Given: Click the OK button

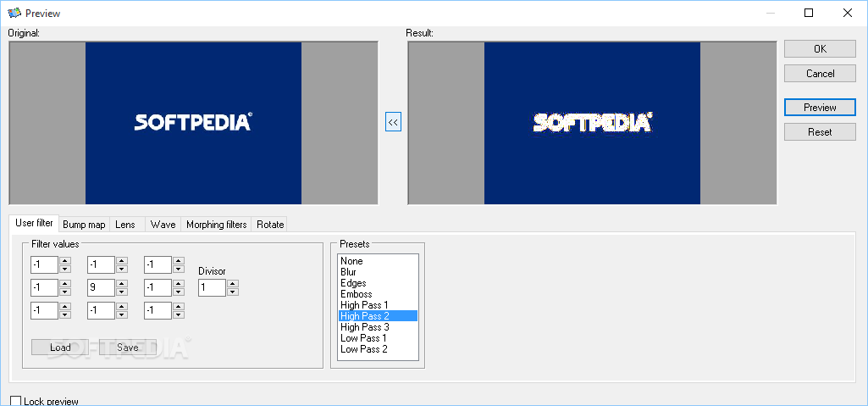Looking at the screenshot, I should pyautogui.click(x=820, y=49).
